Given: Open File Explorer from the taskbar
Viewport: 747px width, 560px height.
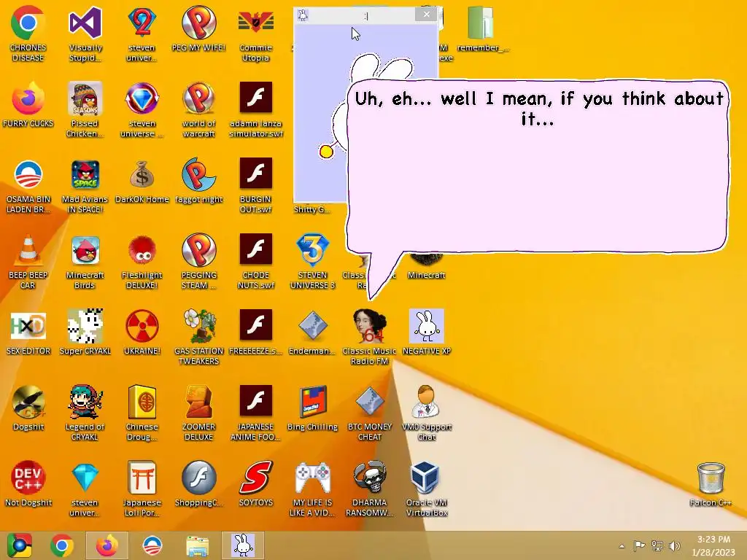Looking at the screenshot, I should [x=197, y=545].
